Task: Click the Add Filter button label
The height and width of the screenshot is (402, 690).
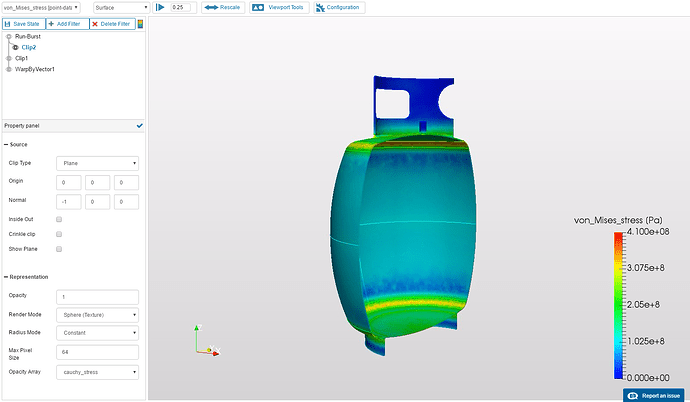Action: [x=68, y=24]
